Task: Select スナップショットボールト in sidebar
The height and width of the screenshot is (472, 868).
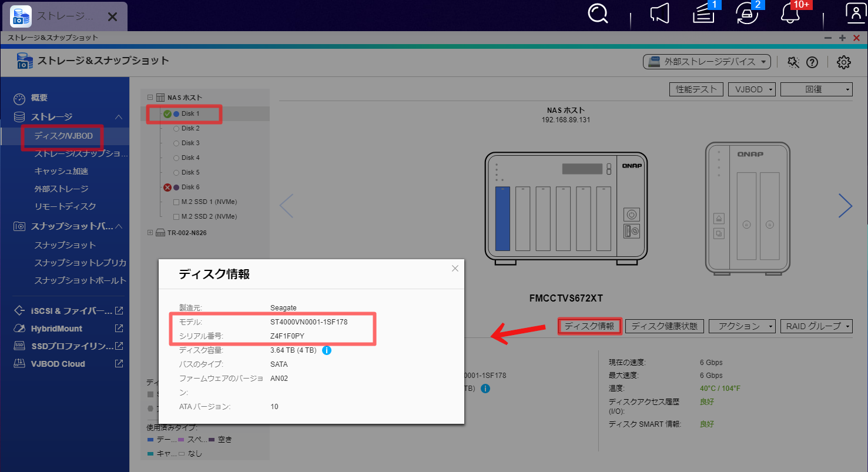Action: pyautogui.click(x=81, y=280)
